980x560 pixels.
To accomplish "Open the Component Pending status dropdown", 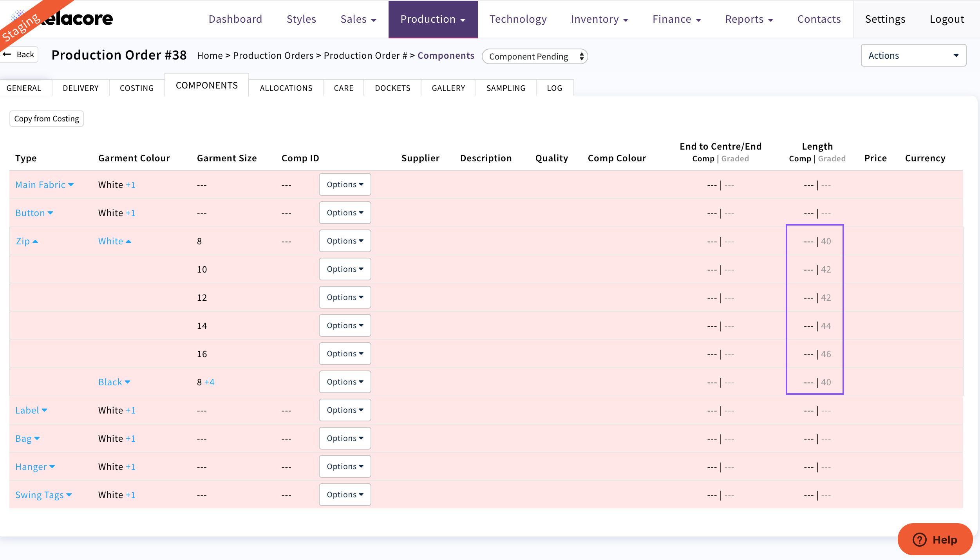I will pyautogui.click(x=535, y=56).
